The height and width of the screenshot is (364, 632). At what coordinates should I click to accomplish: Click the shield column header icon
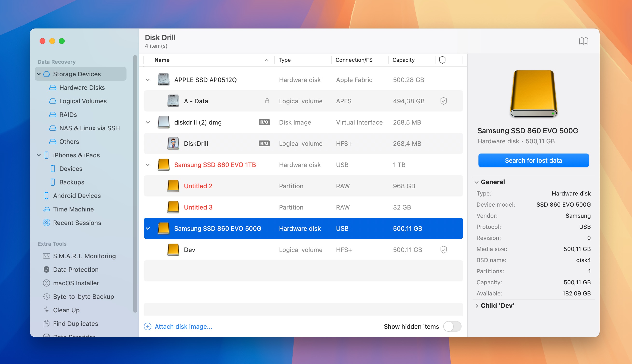442,60
